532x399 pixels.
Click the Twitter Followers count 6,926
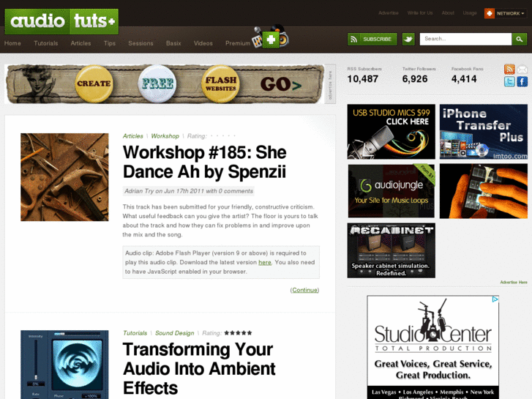pyautogui.click(x=415, y=79)
